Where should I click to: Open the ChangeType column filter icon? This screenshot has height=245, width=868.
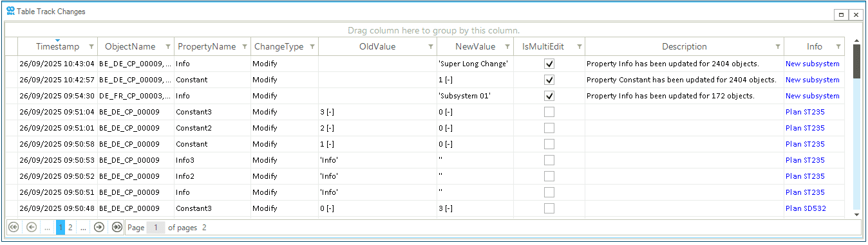(x=312, y=47)
